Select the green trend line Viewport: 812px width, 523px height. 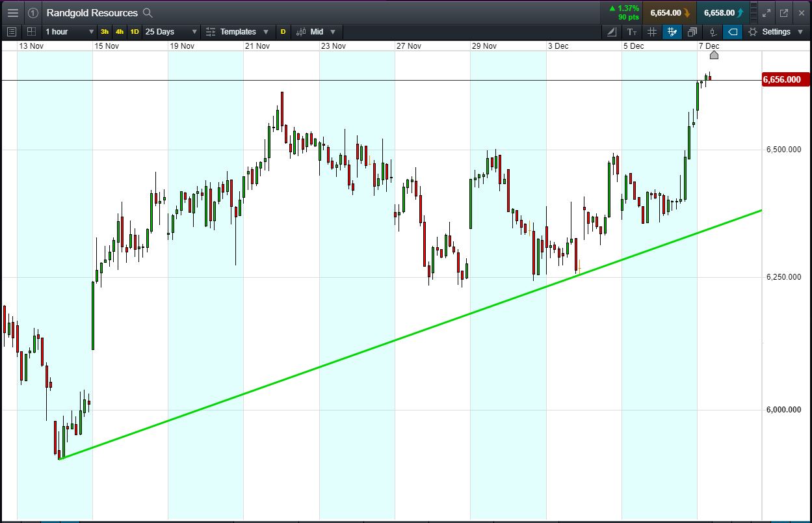coord(410,336)
